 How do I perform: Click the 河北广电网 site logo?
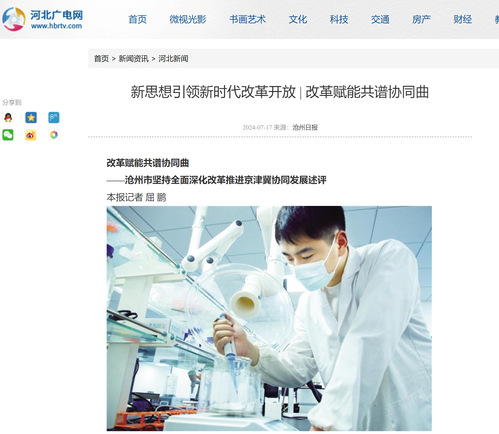42,19
